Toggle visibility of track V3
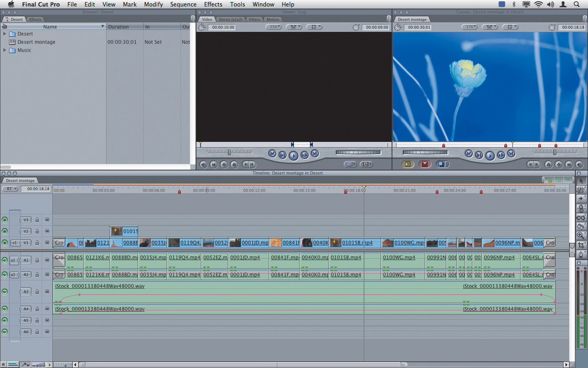The image size is (588, 368). click(5, 220)
